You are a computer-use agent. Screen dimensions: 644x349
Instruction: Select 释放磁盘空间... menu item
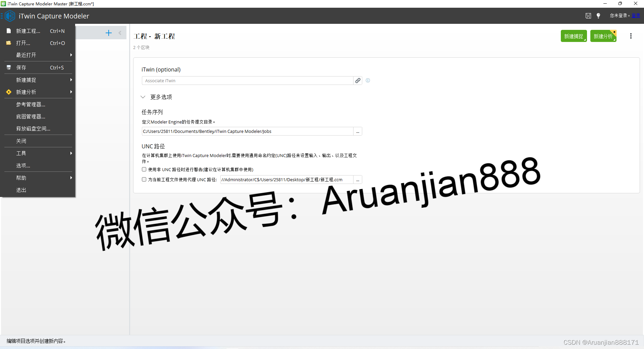click(38, 129)
